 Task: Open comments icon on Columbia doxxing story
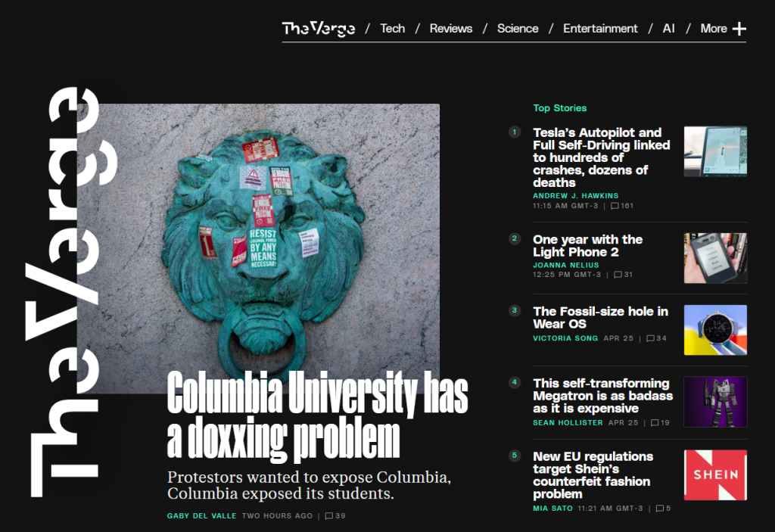329,515
